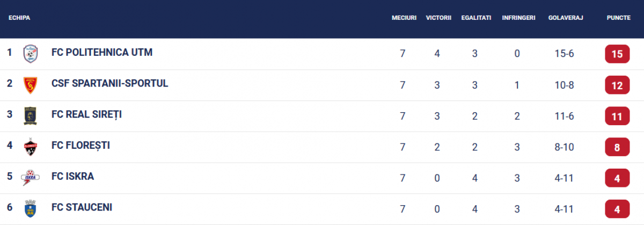This screenshot has height=225, width=644.
Task: Click the red 15 points badge
Action: [617, 54]
